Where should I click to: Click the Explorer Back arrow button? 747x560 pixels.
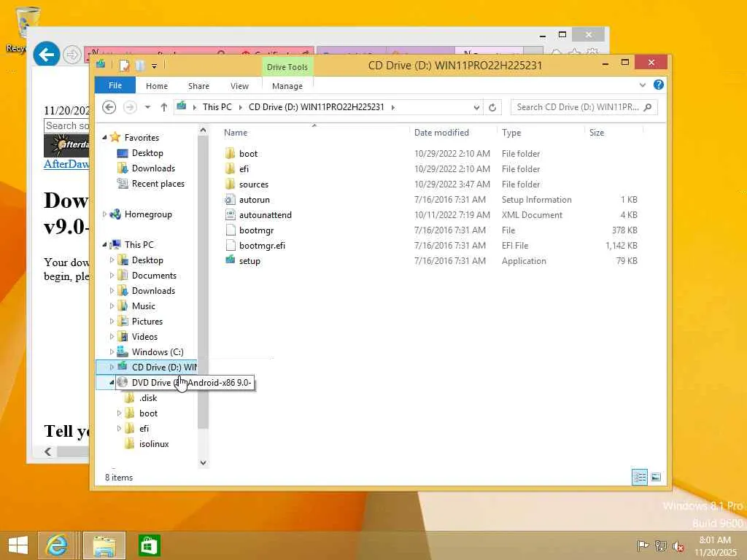(x=109, y=107)
